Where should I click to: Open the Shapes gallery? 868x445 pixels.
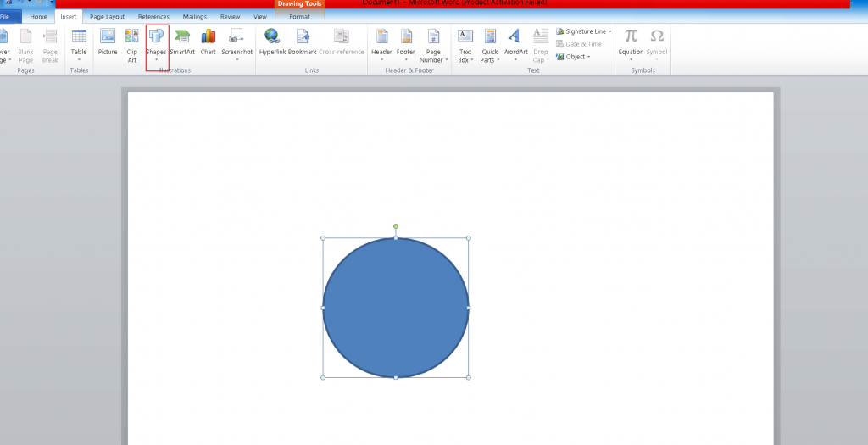[156, 46]
